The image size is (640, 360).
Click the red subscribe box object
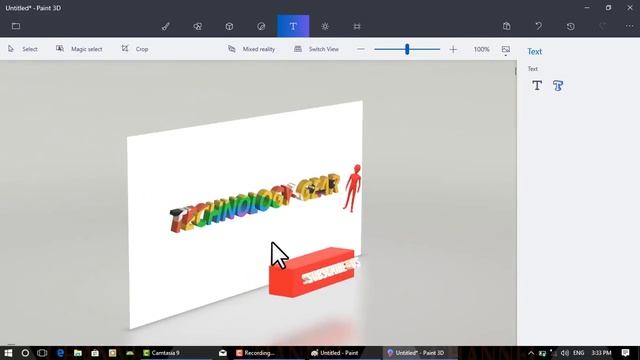(312, 272)
